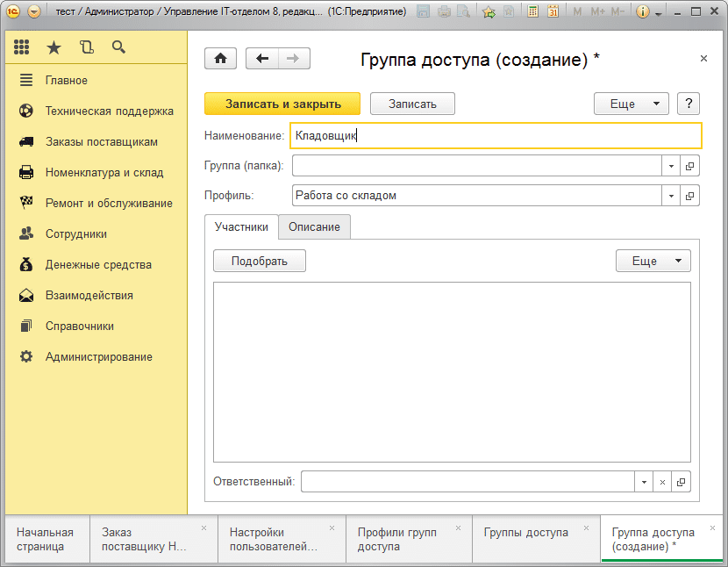Click the M memory button in title bar
The height and width of the screenshot is (567, 728).
pyautogui.click(x=577, y=11)
